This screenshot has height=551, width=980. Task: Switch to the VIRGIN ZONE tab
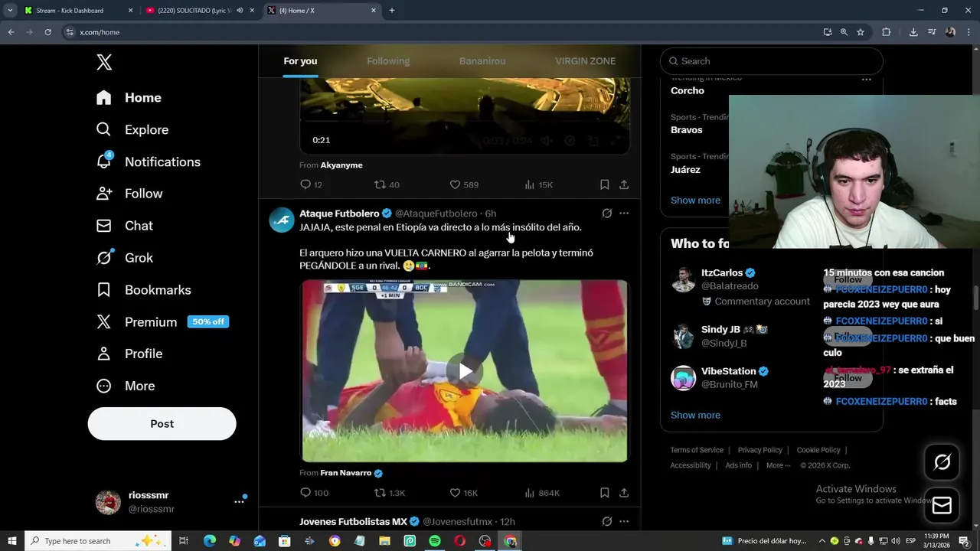pyautogui.click(x=585, y=61)
